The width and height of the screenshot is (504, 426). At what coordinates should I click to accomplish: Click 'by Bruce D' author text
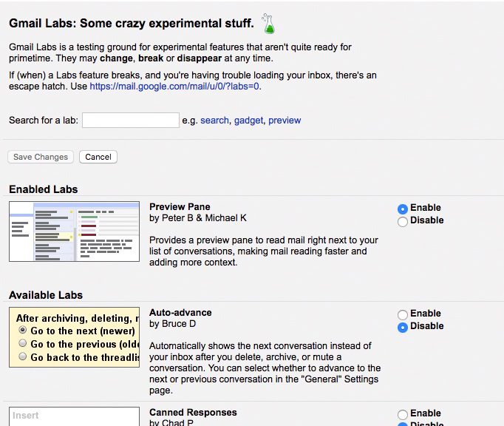click(172, 324)
